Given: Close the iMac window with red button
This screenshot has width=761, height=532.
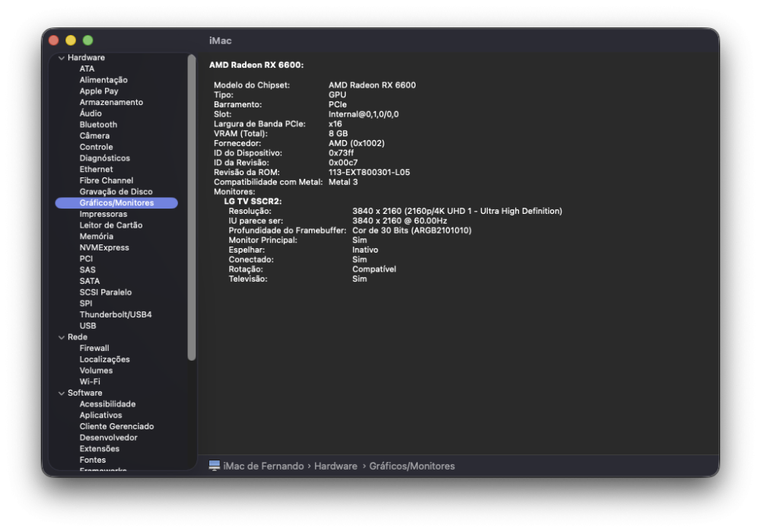Looking at the screenshot, I should pos(54,40).
